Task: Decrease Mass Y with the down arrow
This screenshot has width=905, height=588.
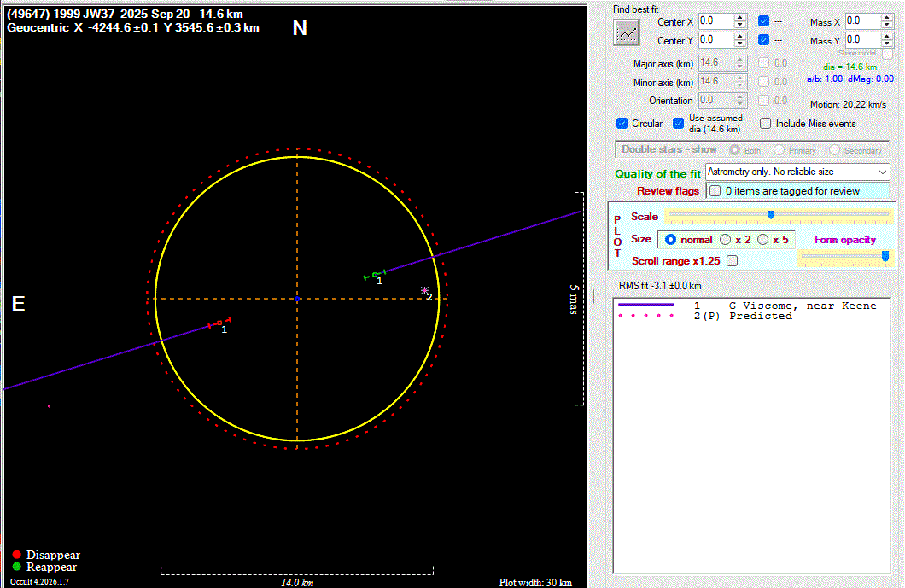Action: 888,44
